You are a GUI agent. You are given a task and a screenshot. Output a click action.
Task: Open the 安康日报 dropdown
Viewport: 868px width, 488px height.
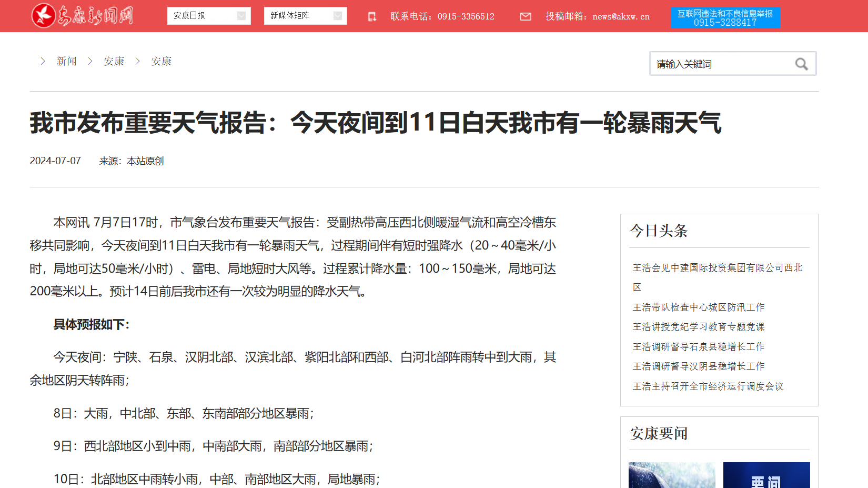pyautogui.click(x=208, y=16)
